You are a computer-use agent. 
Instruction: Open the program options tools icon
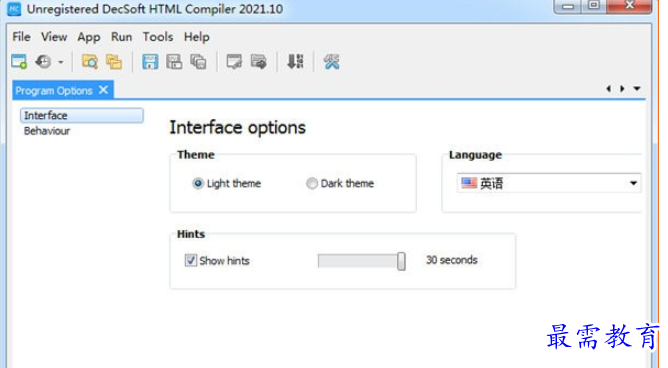331,62
